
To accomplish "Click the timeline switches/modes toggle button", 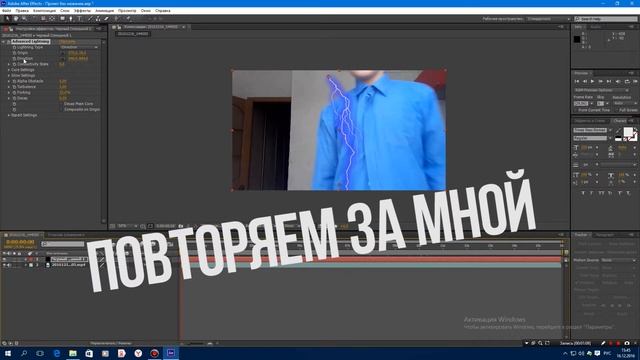I will pyautogui.click(x=111, y=343).
